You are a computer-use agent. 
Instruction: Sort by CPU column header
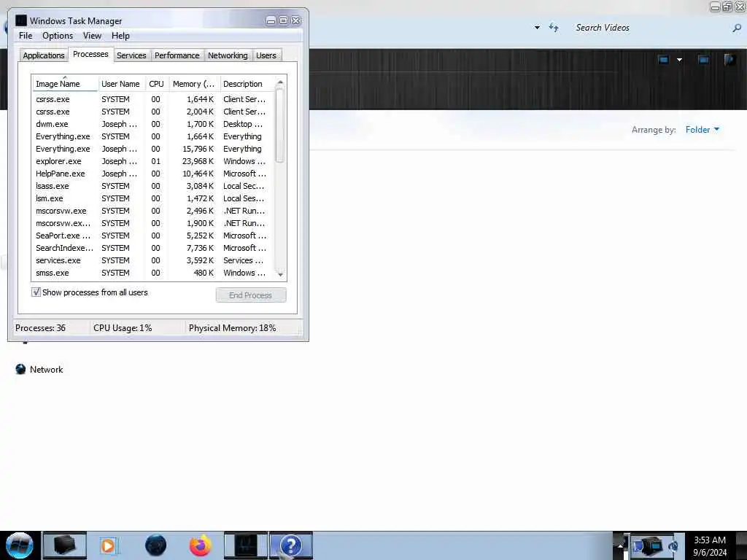[x=156, y=84]
